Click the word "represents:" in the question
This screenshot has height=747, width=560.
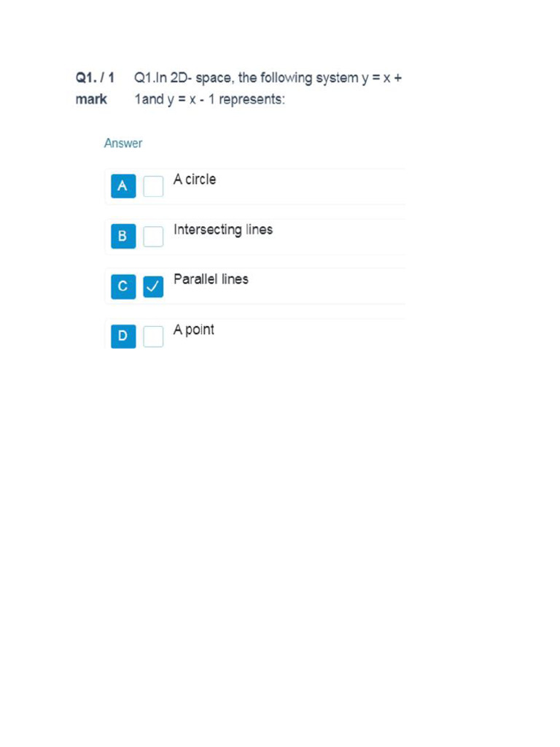point(252,99)
